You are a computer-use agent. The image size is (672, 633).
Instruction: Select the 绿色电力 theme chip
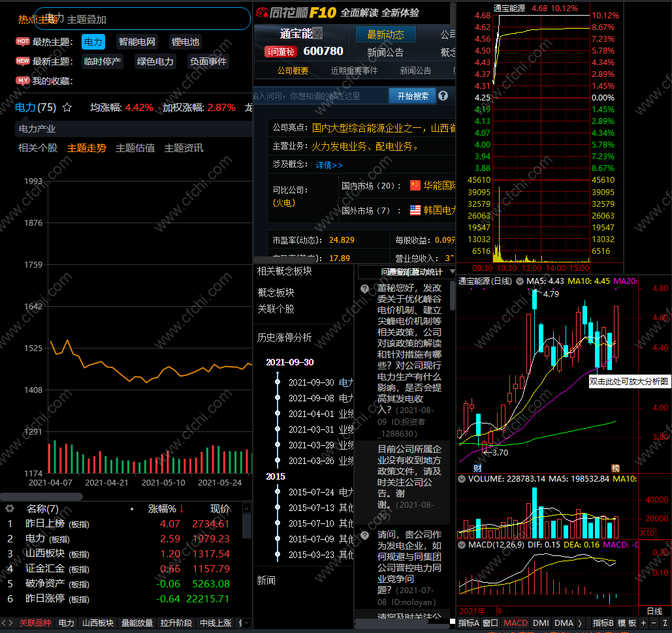(155, 61)
